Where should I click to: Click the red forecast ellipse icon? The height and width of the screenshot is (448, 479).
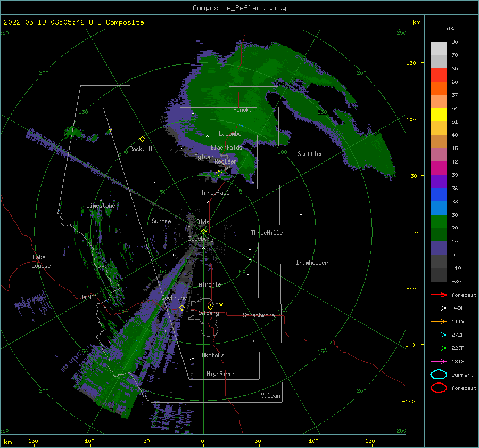tap(439, 388)
